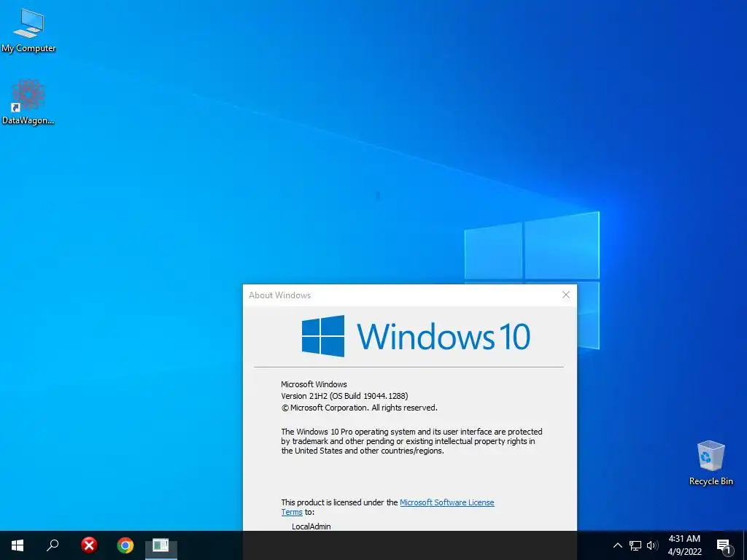Click the date 4/9/2022 in tray

(x=684, y=552)
